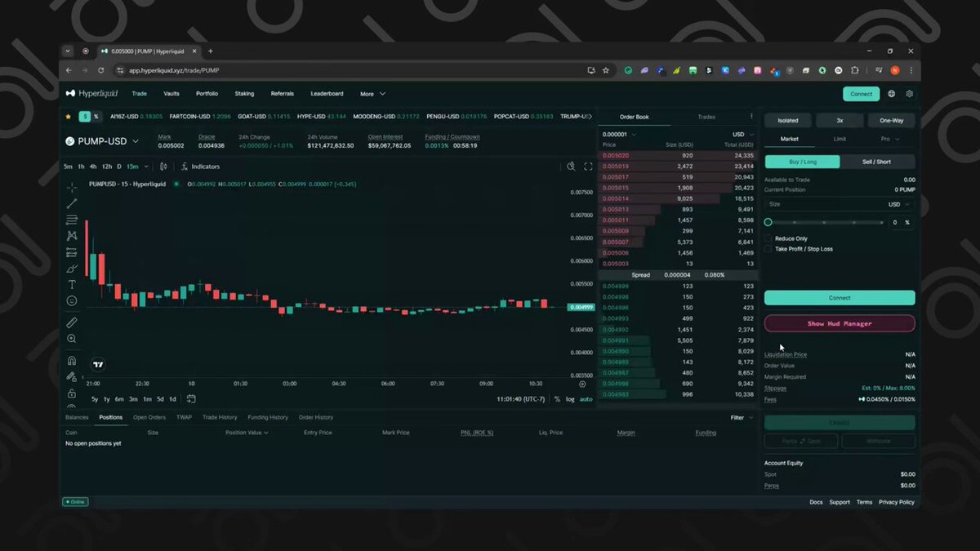This screenshot has width=980, height=551.
Task: Select the forecast/position measurement tool
Action: click(x=72, y=252)
